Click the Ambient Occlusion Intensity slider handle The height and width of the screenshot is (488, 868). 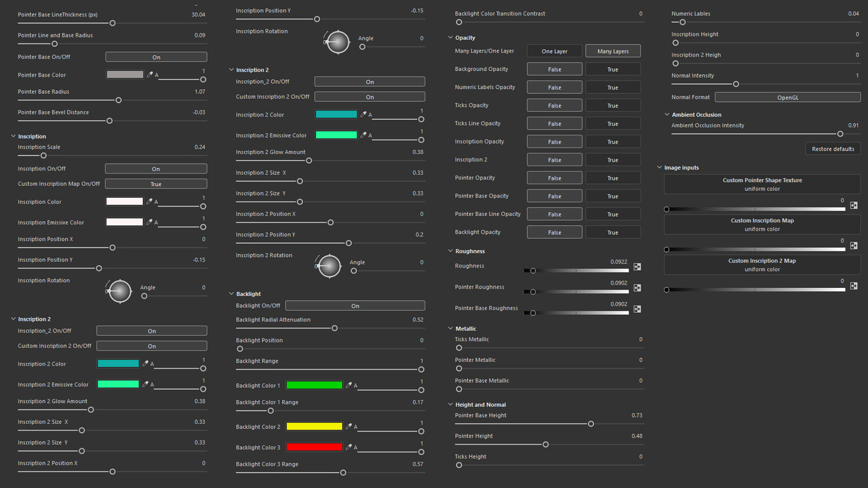point(840,134)
